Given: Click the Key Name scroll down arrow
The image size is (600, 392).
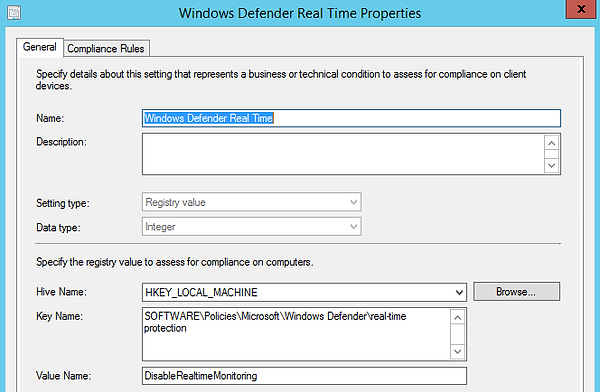Looking at the screenshot, I should (457, 351).
